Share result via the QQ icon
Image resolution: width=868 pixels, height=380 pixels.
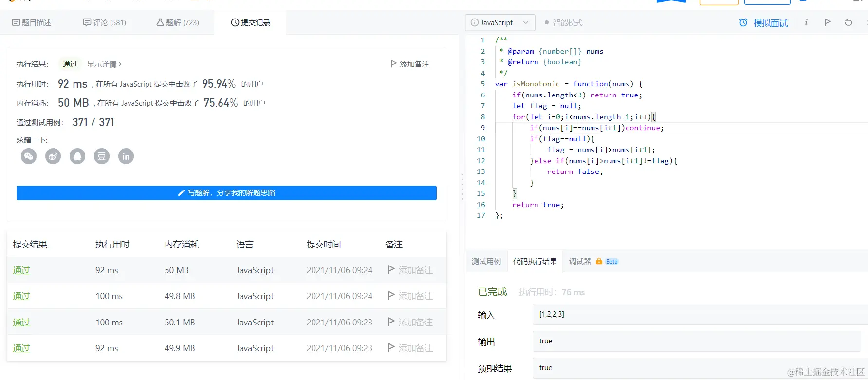click(x=77, y=156)
